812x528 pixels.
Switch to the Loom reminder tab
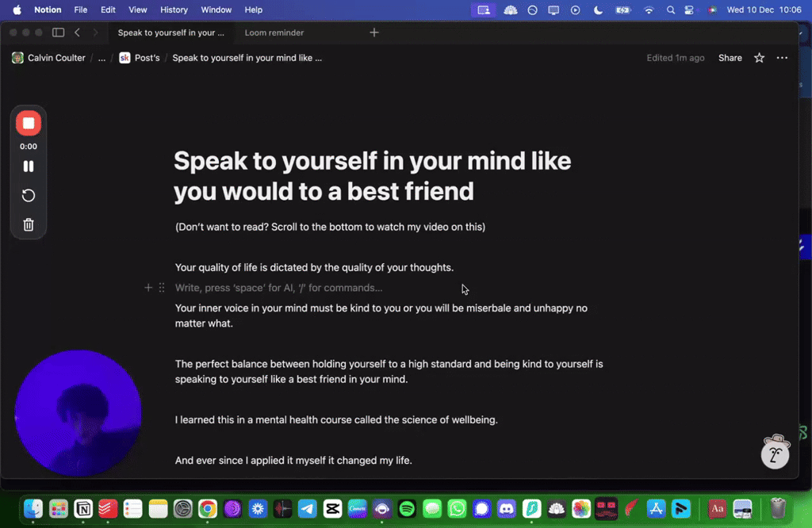point(274,33)
